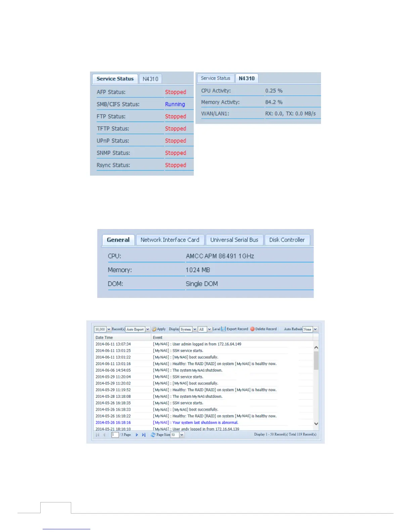Click the red Delete Record button
Screen dimensions: 411x532
click(x=264, y=329)
